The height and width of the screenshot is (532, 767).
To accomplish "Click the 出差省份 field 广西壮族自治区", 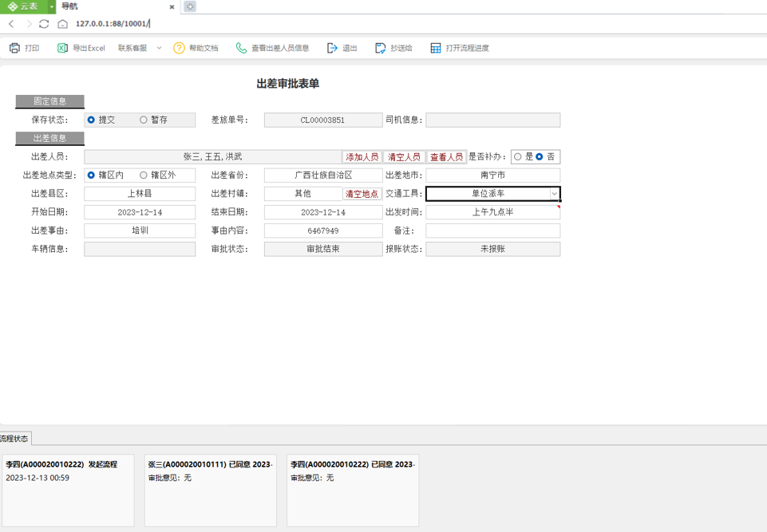I will (x=323, y=175).
